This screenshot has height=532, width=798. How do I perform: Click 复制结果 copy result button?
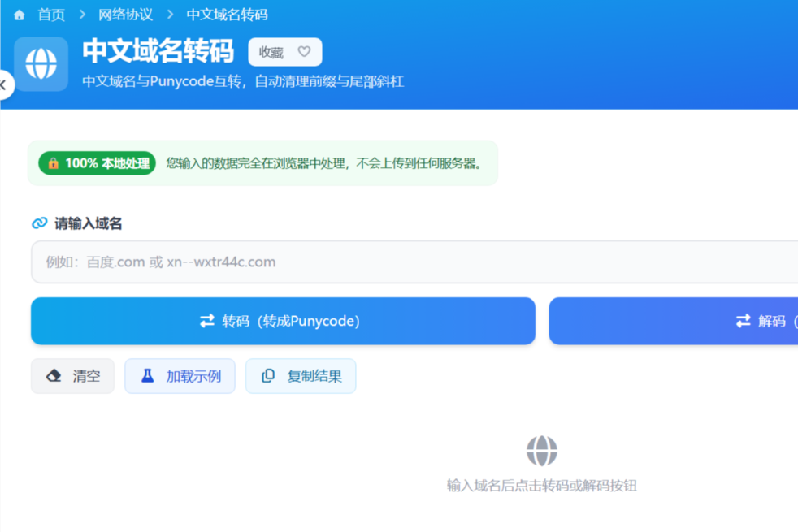(301, 376)
